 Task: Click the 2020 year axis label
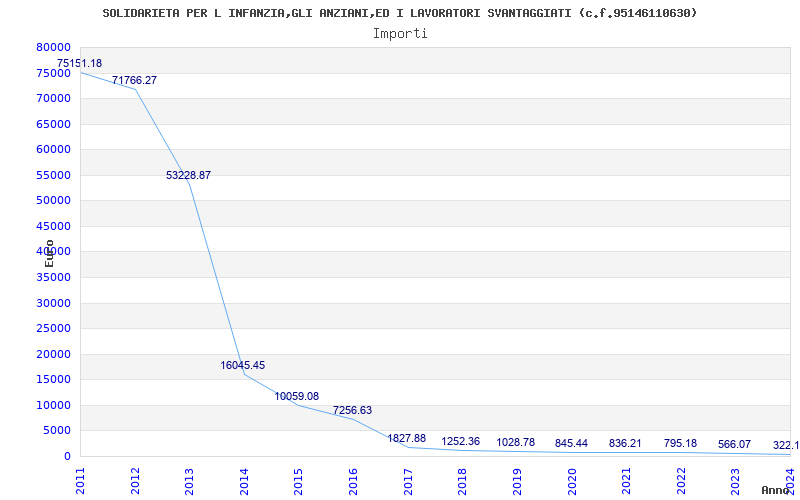coord(571,481)
